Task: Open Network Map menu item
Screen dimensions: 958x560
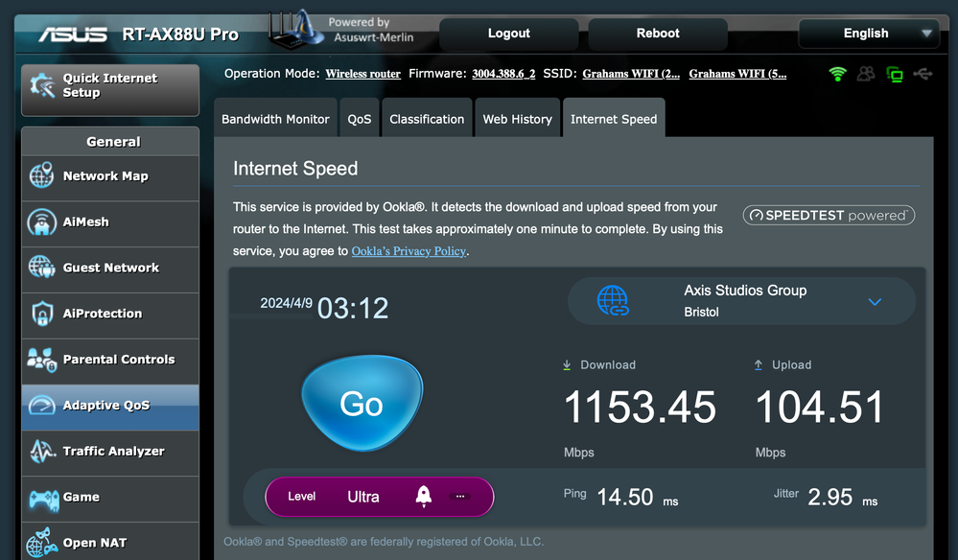Action: pyautogui.click(x=110, y=177)
